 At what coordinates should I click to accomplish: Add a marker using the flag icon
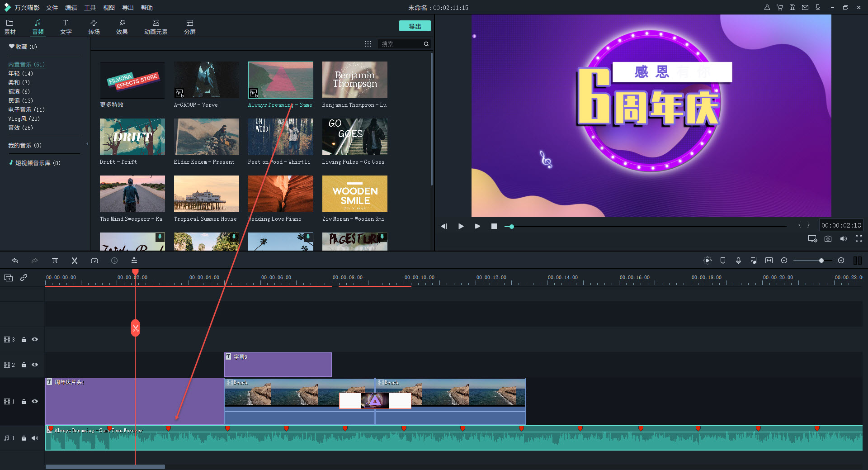[723, 261]
